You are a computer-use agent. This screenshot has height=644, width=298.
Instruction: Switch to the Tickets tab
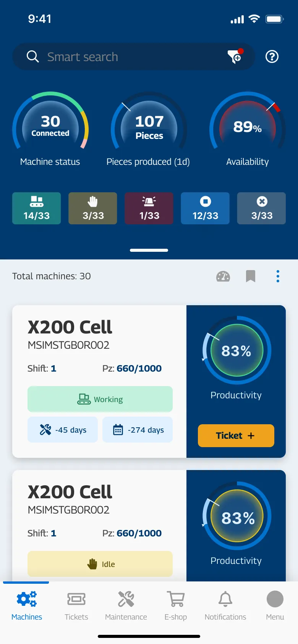(x=76, y=606)
